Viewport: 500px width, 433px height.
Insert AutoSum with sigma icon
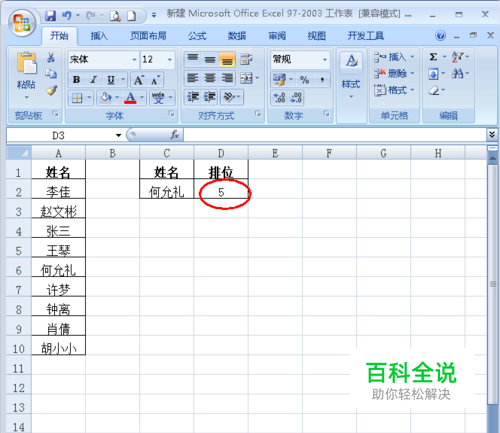pyautogui.click(x=433, y=57)
